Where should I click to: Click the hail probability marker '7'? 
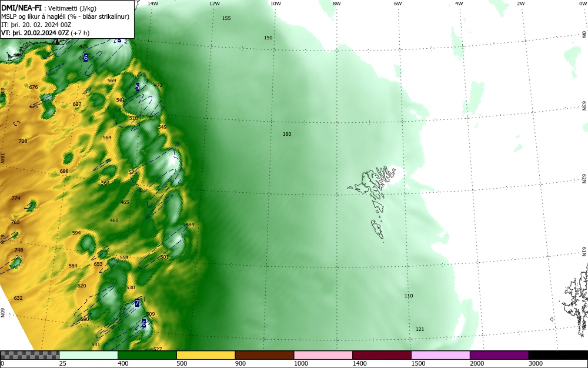pyautogui.click(x=137, y=303)
